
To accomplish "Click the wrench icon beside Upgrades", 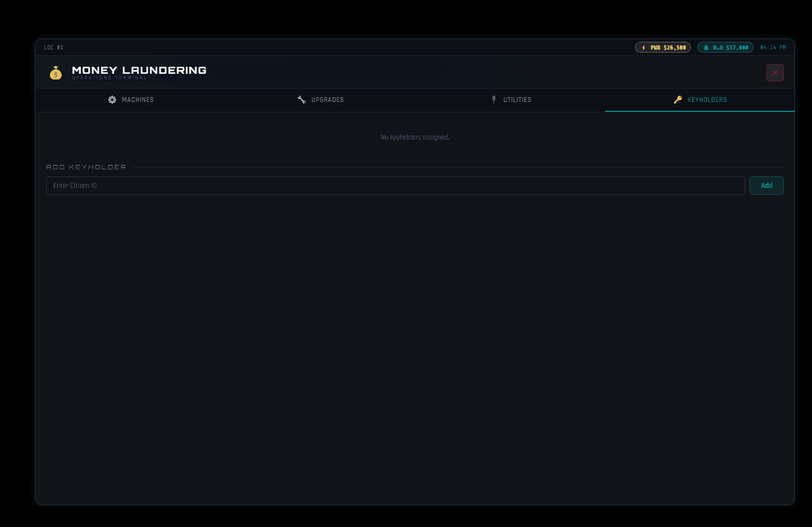I will (x=301, y=100).
